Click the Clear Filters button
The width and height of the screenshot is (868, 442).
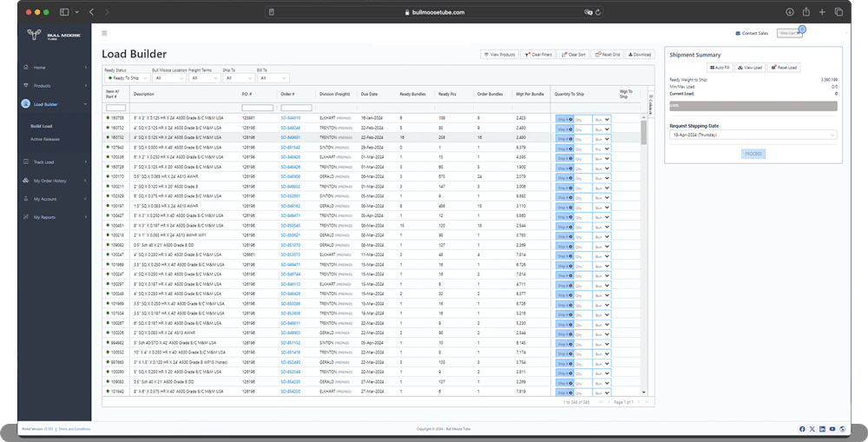[539, 55]
